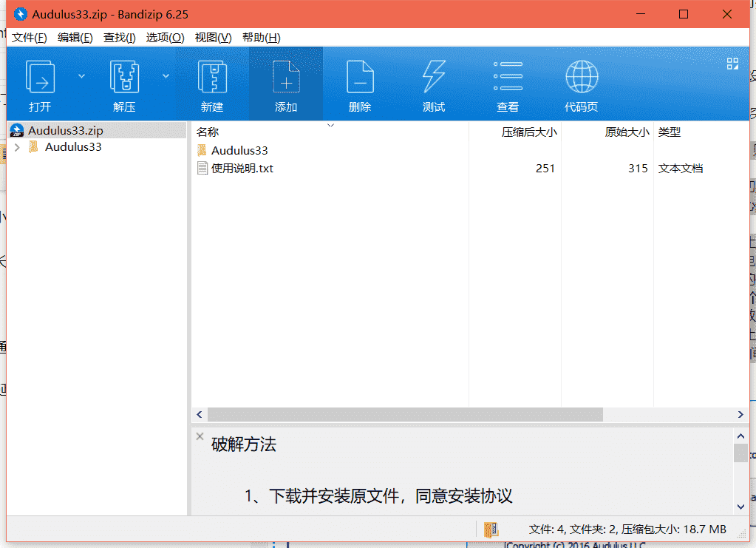Open the dropdown arrow beside 解压

coord(166,76)
